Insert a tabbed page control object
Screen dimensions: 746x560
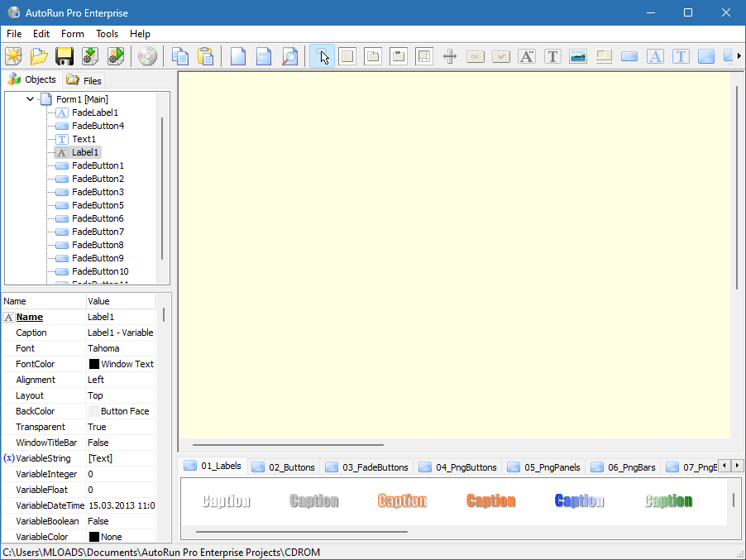click(x=373, y=56)
